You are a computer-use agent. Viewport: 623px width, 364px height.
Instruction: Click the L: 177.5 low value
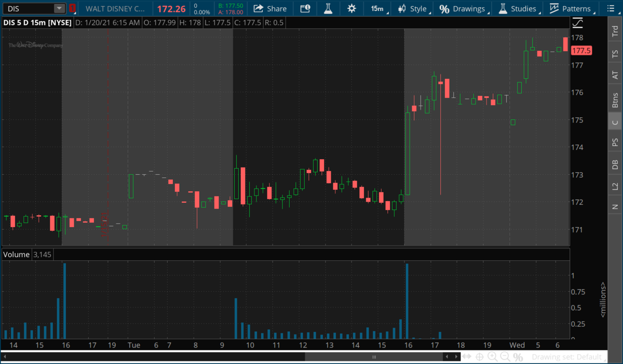(218, 23)
